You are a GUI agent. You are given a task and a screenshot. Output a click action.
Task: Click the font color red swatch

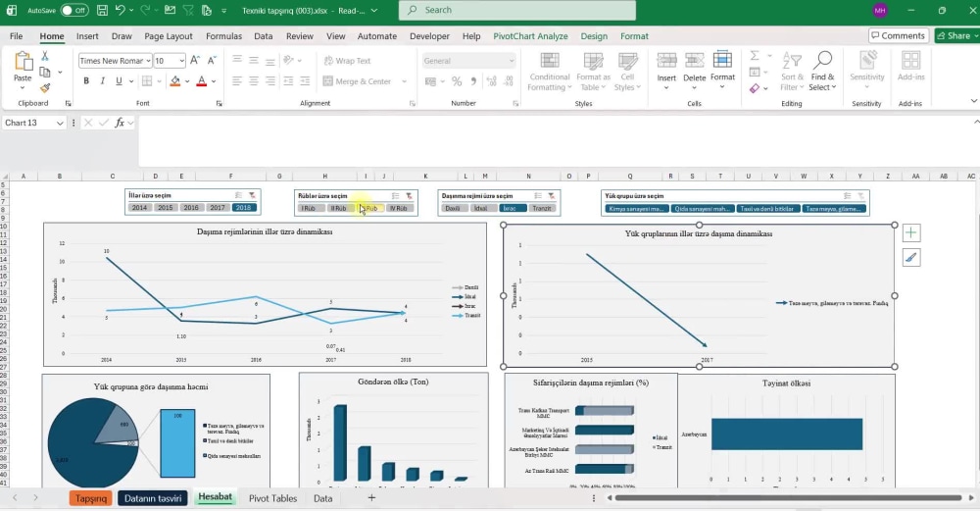201,81
